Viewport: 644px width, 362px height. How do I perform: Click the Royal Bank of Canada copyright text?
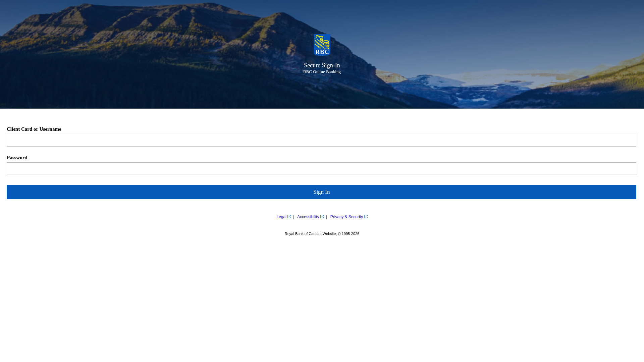[x=322, y=234]
